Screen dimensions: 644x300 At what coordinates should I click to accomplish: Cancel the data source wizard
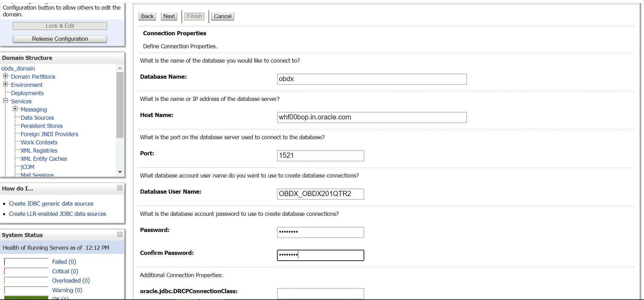click(223, 16)
